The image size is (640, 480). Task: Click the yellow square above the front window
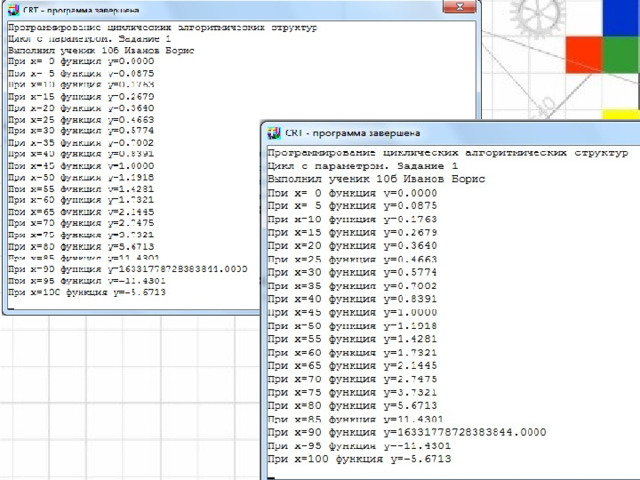tap(620, 113)
